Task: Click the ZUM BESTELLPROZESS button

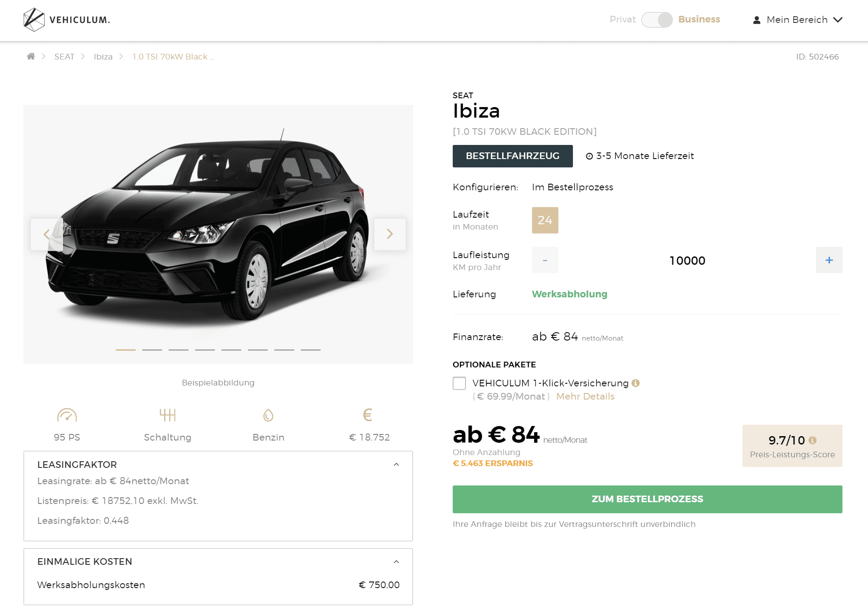Action: click(x=647, y=499)
